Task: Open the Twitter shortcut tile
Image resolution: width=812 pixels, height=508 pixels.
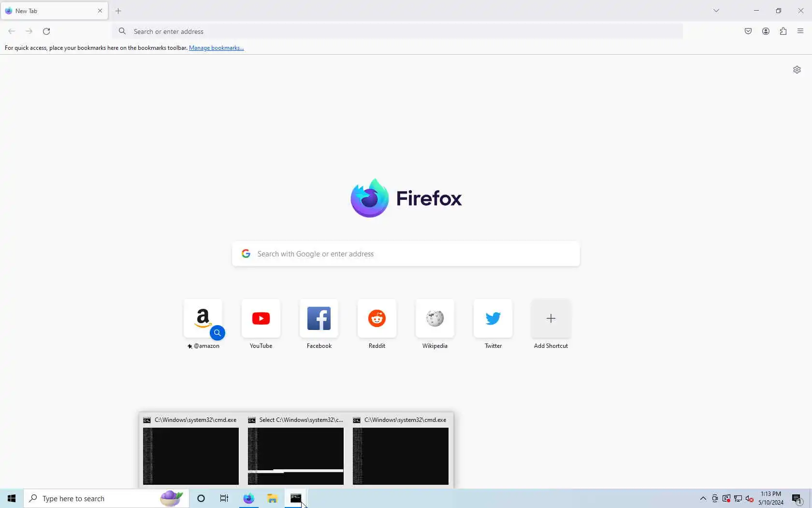Action: (x=493, y=318)
